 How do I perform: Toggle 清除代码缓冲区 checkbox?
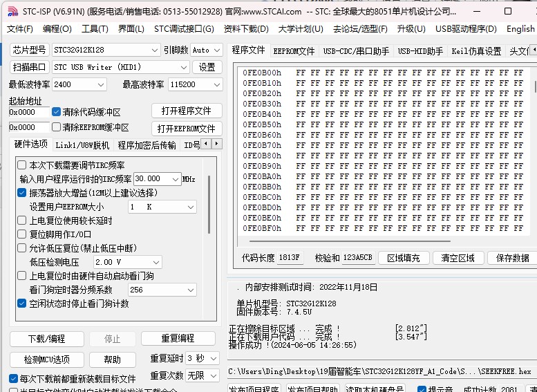(x=56, y=112)
